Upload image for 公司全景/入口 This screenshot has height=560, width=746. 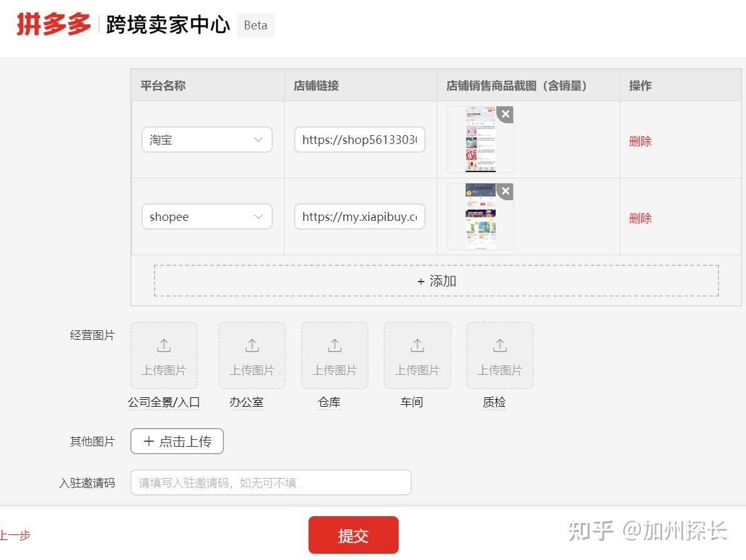coord(164,355)
